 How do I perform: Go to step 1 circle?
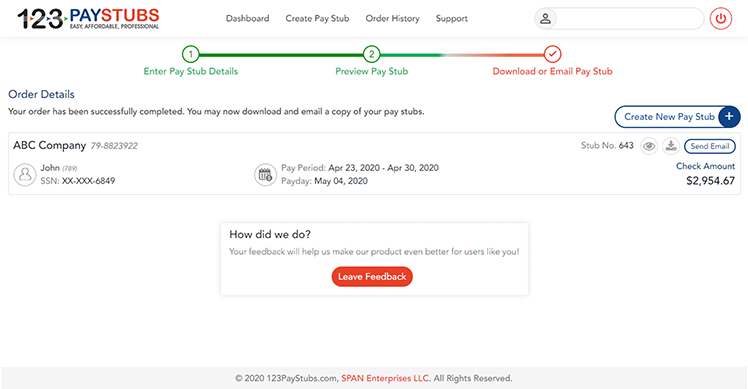point(190,54)
